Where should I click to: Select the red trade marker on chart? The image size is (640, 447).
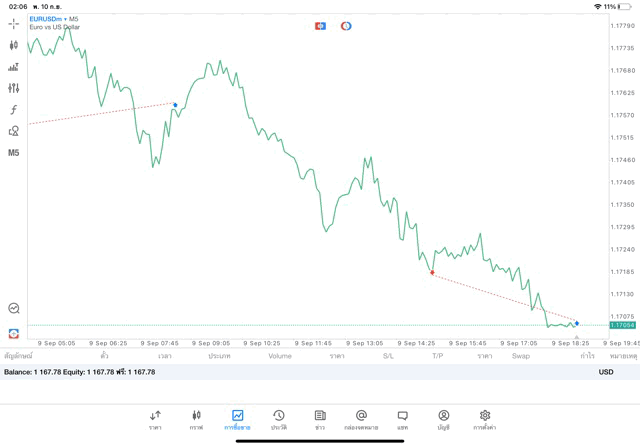click(432, 273)
